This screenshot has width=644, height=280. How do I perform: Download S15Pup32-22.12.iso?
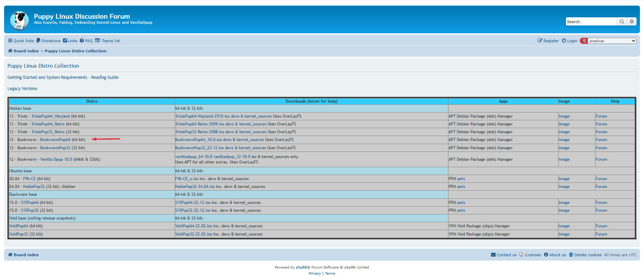[x=193, y=210]
